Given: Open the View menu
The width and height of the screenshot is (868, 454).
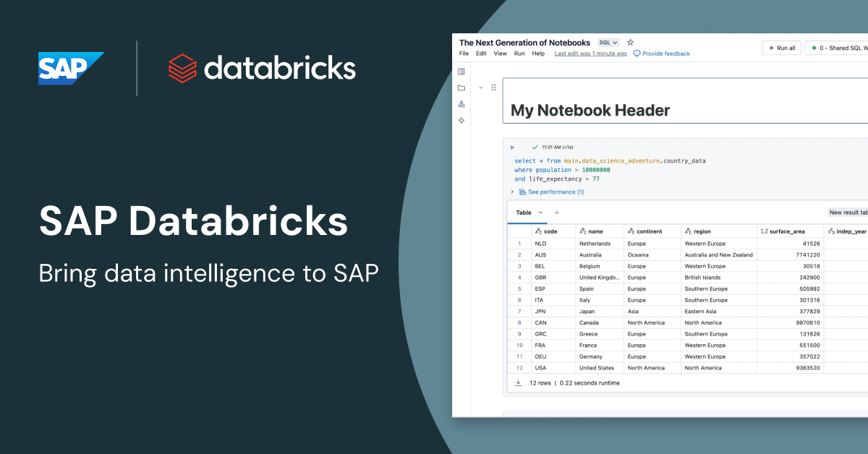Looking at the screenshot, I should (x=500, y=53).
